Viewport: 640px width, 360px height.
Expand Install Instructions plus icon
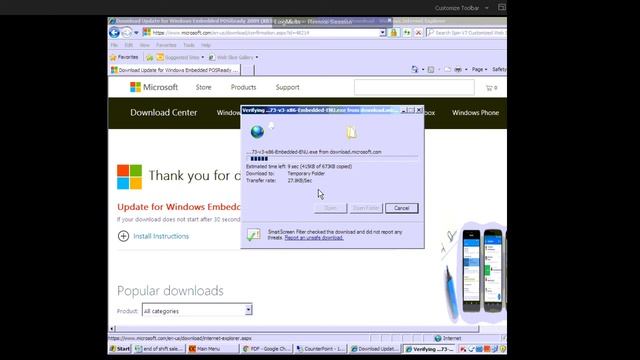(123, 236)
